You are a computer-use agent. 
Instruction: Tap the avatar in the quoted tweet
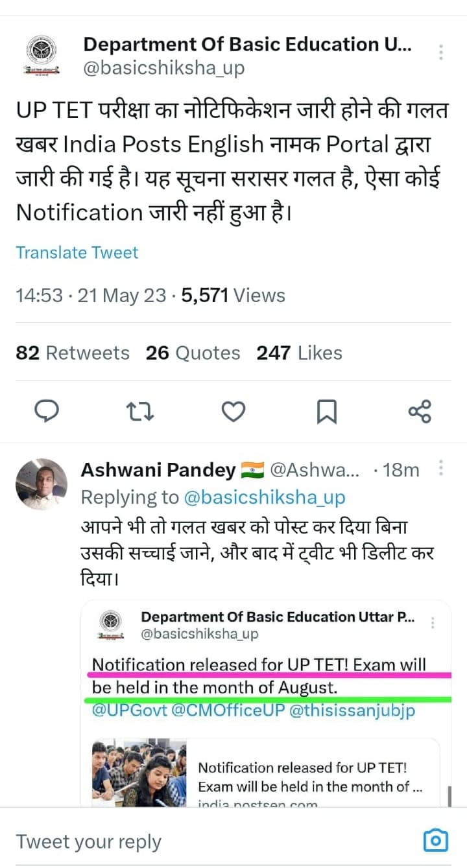[113, 625]
